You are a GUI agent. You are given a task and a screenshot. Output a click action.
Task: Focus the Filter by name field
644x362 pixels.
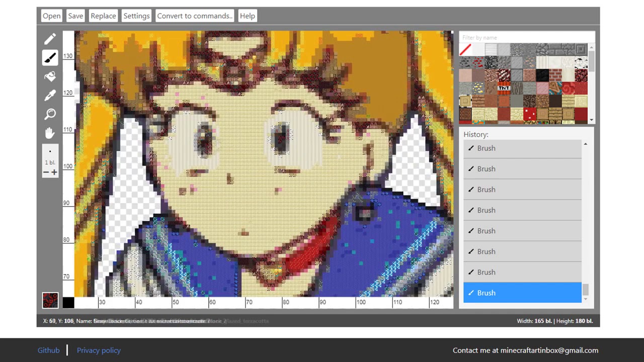click(527, 37)
